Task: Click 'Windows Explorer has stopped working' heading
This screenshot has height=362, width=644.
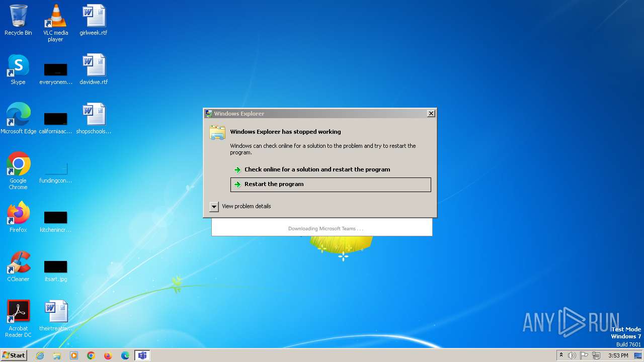Action: 285,132
